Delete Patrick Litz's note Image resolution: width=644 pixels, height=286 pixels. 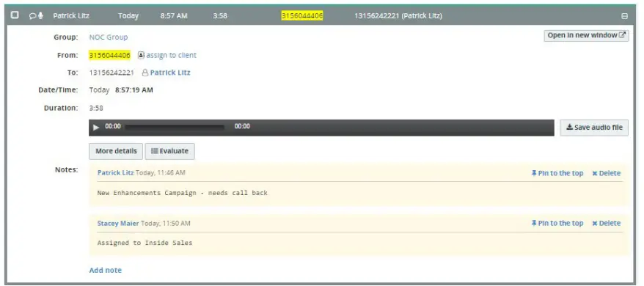[606, 173]
